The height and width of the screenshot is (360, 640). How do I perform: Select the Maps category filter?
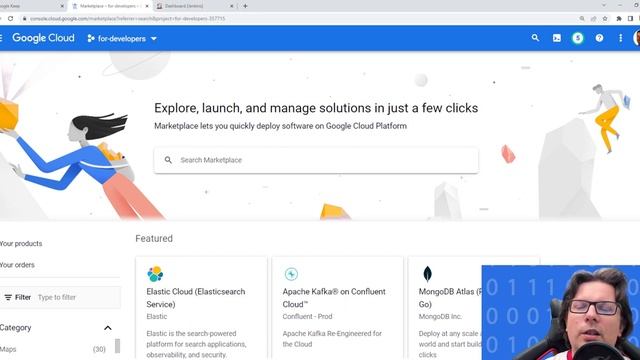click(8, 349)
